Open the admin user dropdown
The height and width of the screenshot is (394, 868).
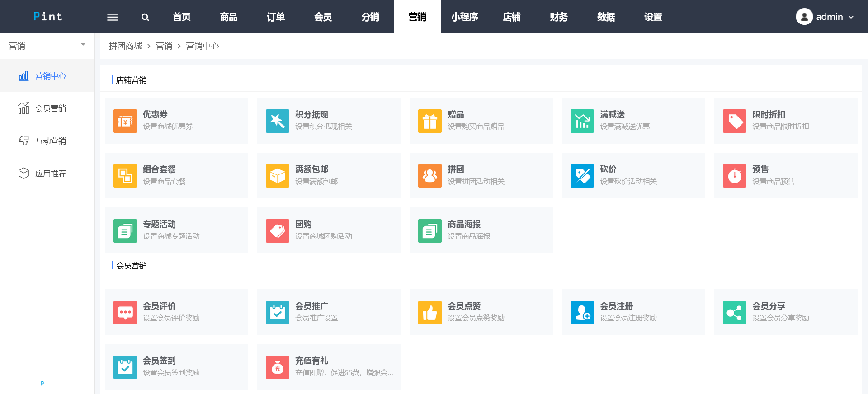(825, 17)
